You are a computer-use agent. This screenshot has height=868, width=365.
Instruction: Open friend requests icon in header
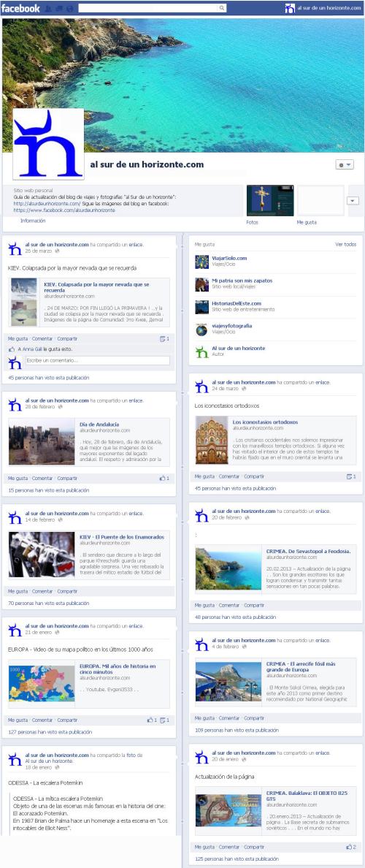pyautogui.click(x=49, y=8)
